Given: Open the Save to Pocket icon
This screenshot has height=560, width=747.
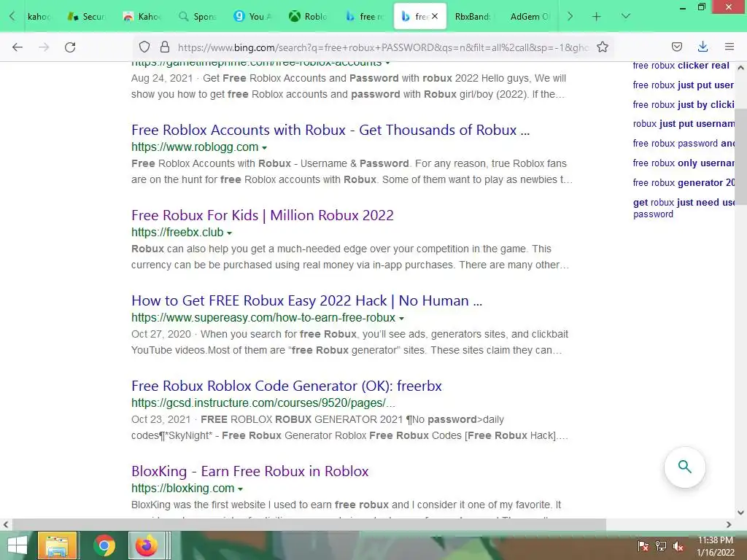Looking at the screenshot, I should tap(676, 47).
